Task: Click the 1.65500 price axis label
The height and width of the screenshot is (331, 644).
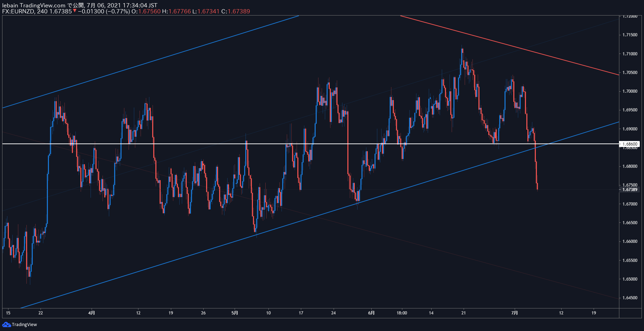Action: point(630,260)
